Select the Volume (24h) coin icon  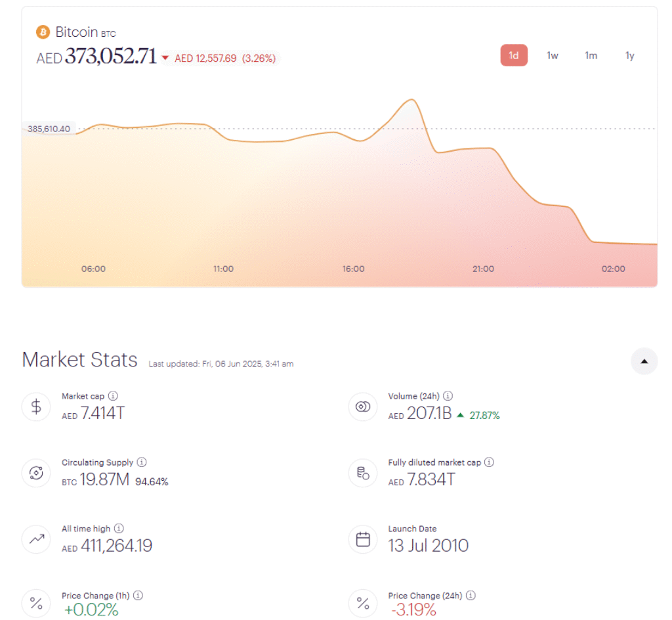(363, 407)
